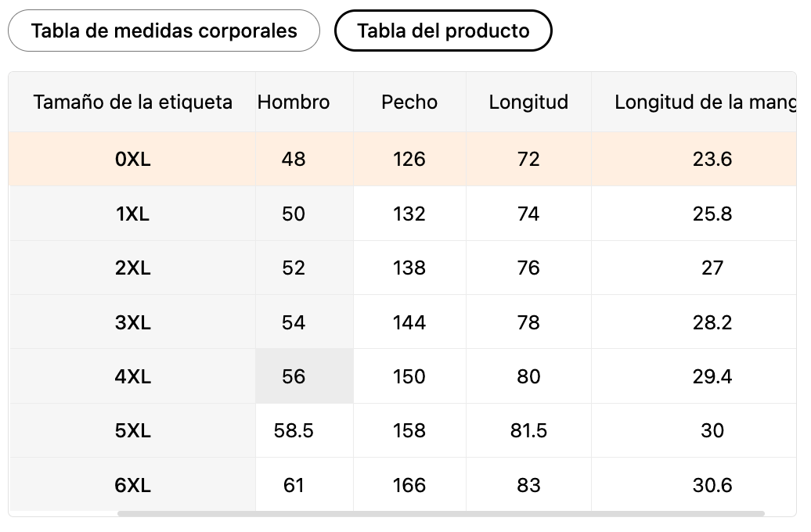This screenshot has height=532, width=811.
Task: Select the 2XL size row label
Action: [x=132, y=268]
